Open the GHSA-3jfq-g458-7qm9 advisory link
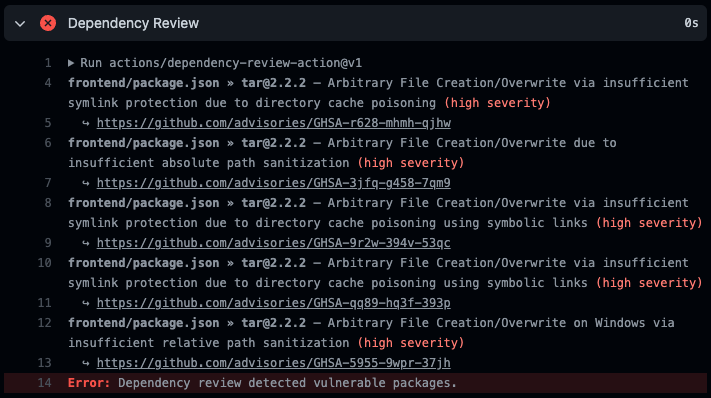Viewport: 711px width, 398px height. (273, 183)
